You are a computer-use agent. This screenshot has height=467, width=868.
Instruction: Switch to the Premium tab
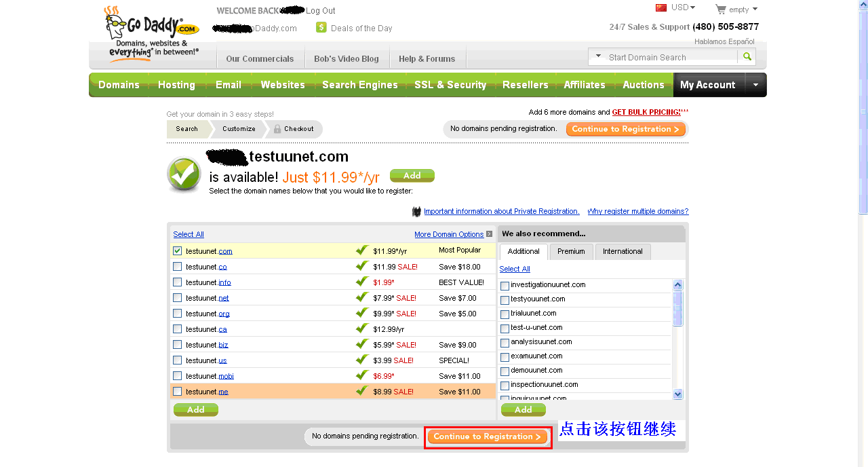[x=571, y=252]
